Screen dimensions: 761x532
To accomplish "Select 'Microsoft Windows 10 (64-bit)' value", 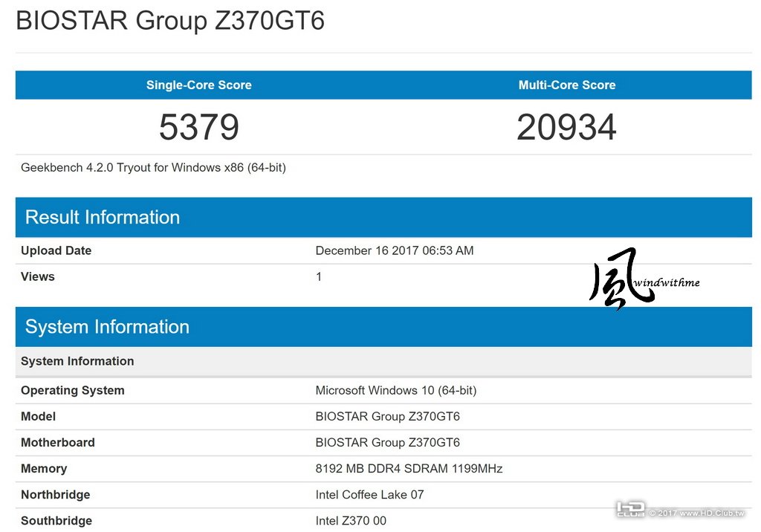I will tap(396, 391).
